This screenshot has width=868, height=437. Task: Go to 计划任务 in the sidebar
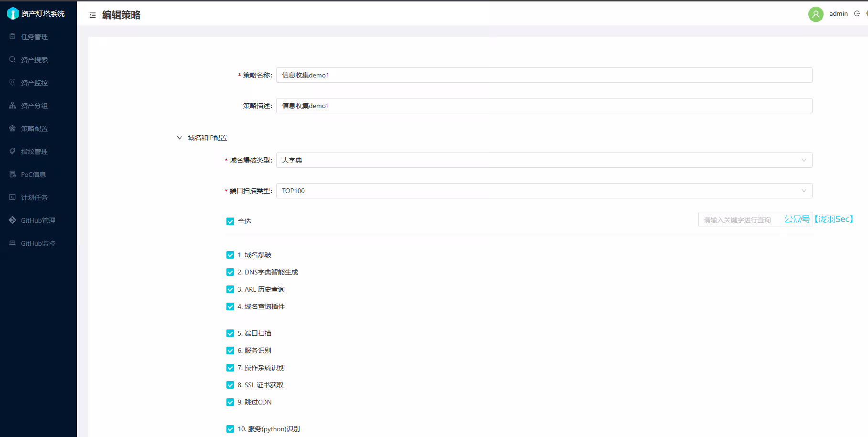tap(34, 197)
